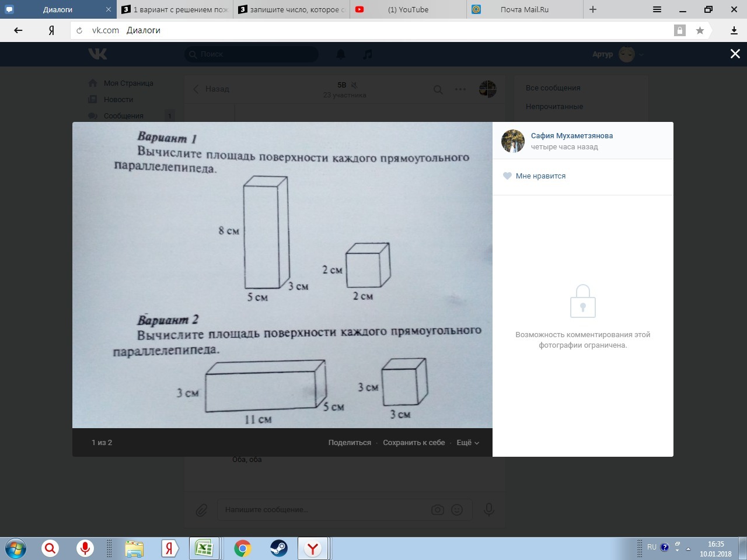747x560 pixels.
Task: Launch Google Chrome from the taskbar
Action: point(242,548)
